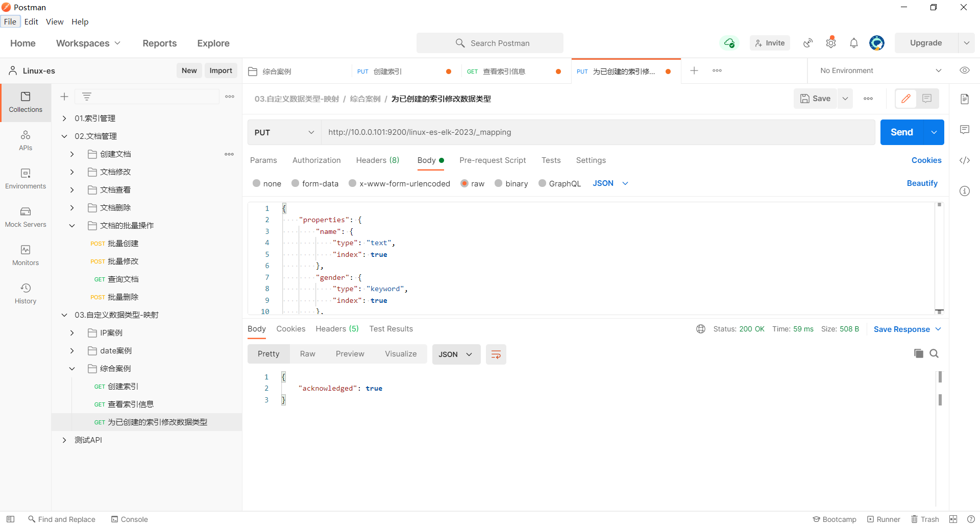
Task: Switch to the Params tab
Action: (263, 160)
